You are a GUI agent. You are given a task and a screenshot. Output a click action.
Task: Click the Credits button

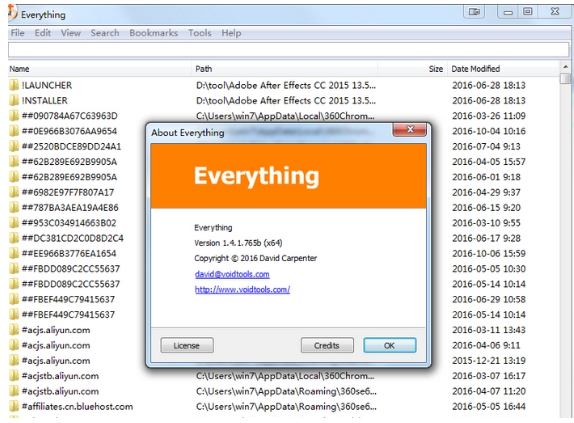tap(327, 345)
